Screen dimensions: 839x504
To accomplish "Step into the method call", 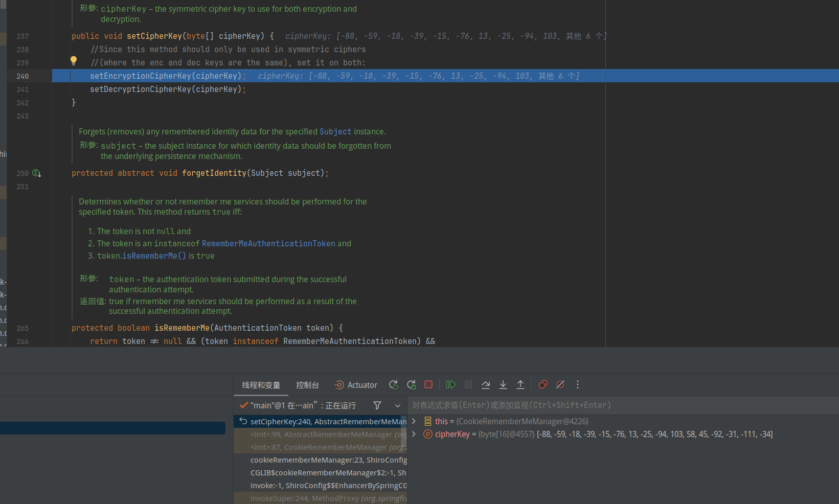I will pyautogui.click(x=503, y=384).
